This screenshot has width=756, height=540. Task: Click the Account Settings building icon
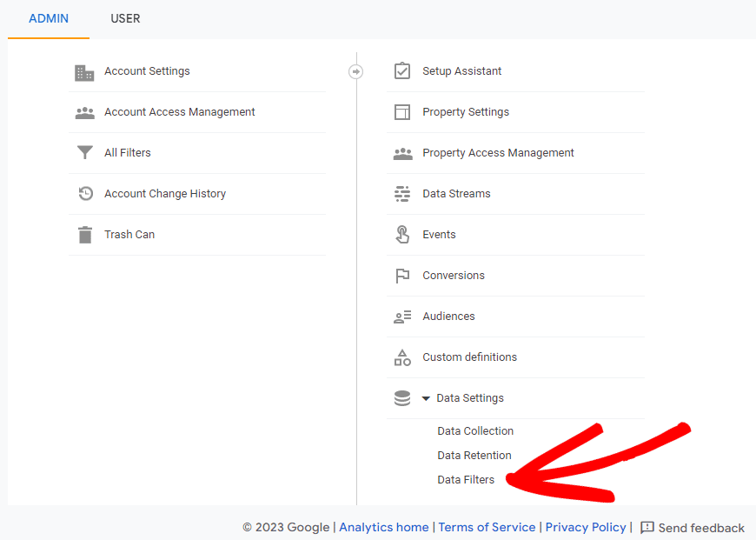(x=84, y=72)
